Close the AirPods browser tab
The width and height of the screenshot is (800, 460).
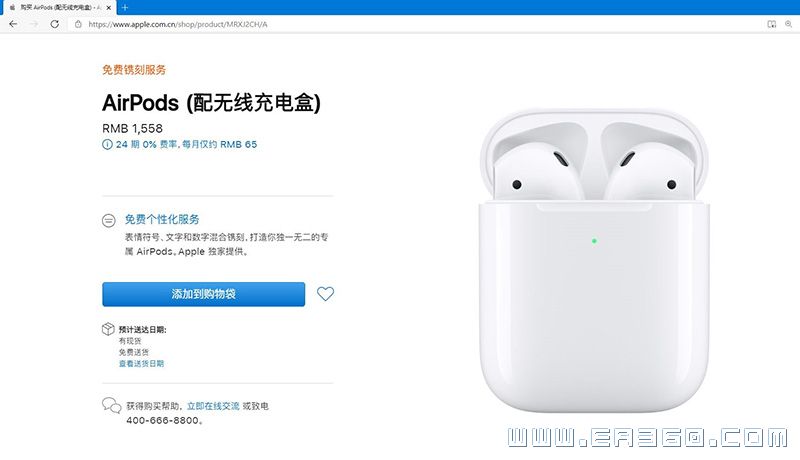(x=109, y=8)
